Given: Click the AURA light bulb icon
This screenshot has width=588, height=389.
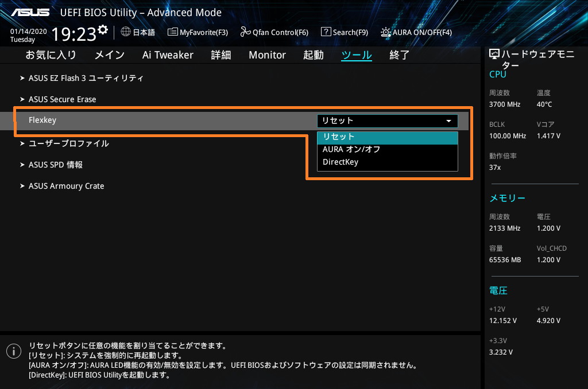Looking at the screenshot, I should coord(386,32).
